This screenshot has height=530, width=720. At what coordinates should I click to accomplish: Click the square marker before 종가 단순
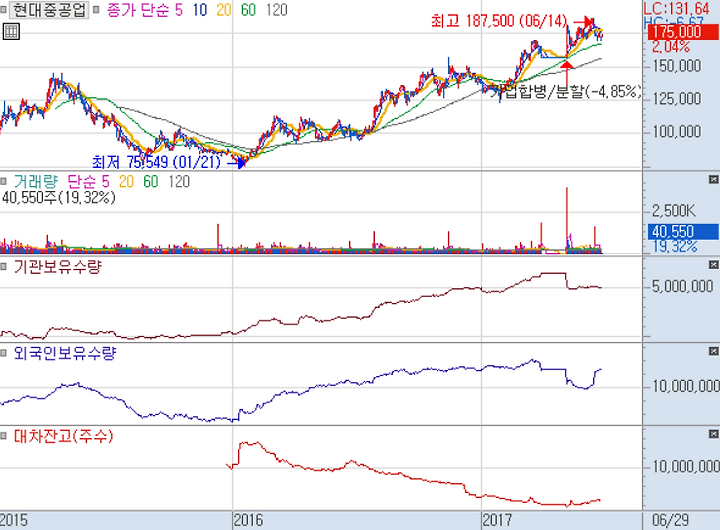point(96,9)
